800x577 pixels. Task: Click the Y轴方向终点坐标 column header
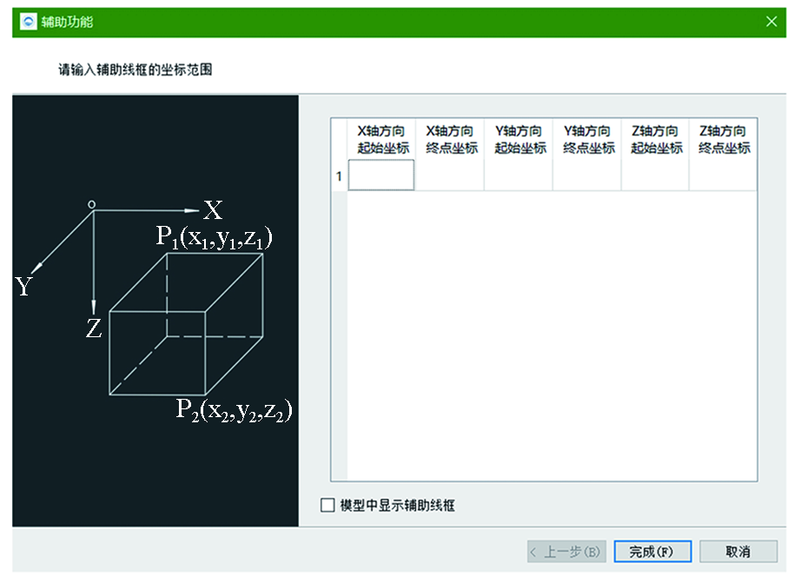click(588, 139)
